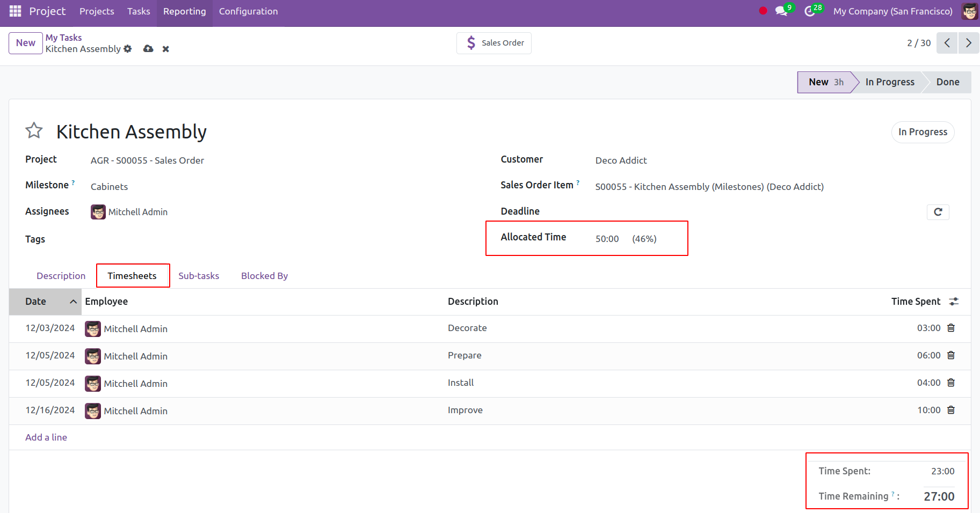Open the My Tasks breadcrumb link
This screenshot has width=980, height=513.
pos(63,38)
